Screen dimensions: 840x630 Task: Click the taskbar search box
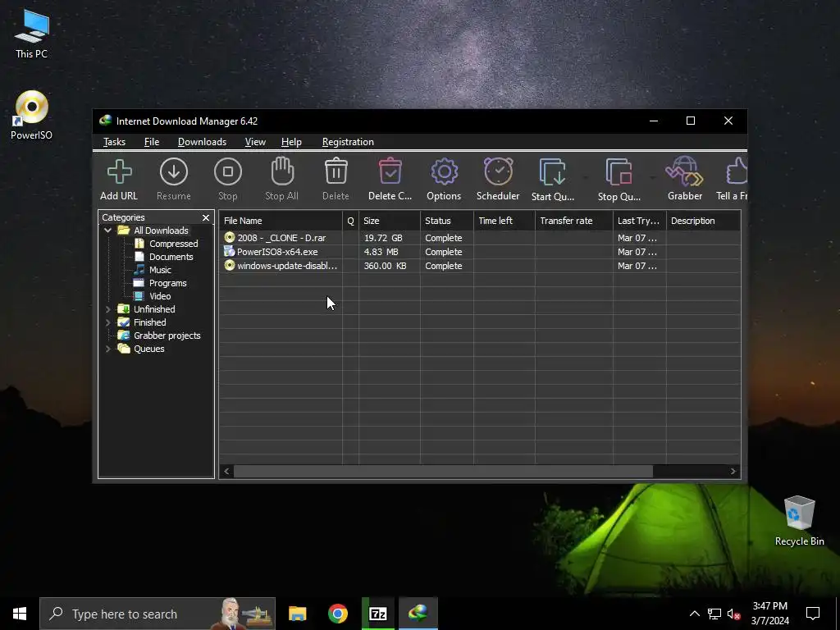point(157,614)
